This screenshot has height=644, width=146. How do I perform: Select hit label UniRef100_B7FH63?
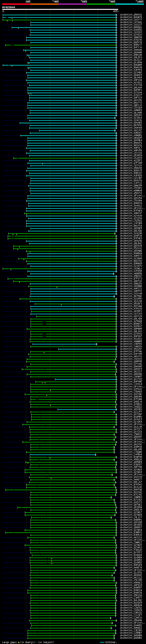click(131, 239)
